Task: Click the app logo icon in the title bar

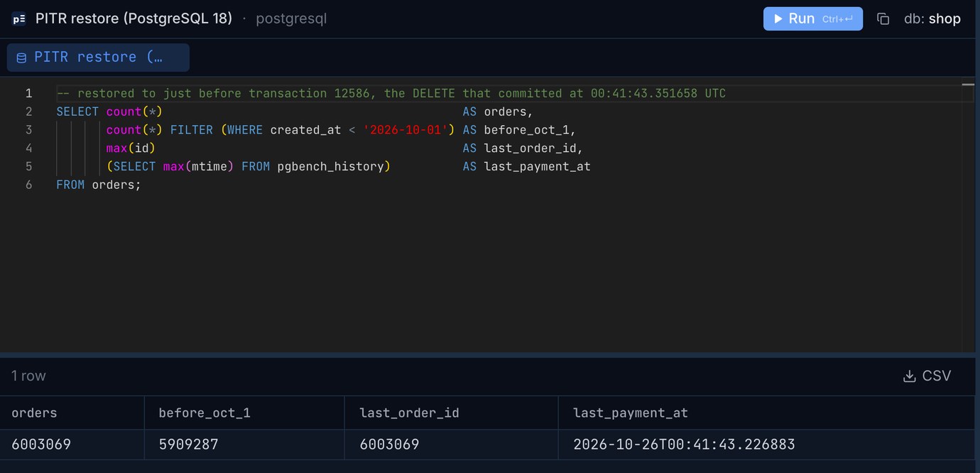Action: point(19,19)
